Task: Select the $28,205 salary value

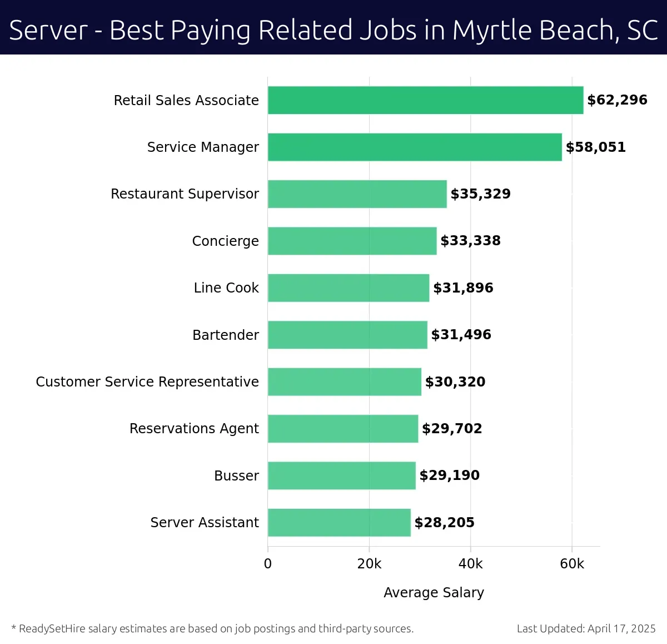Action: [x=445, y=523]
